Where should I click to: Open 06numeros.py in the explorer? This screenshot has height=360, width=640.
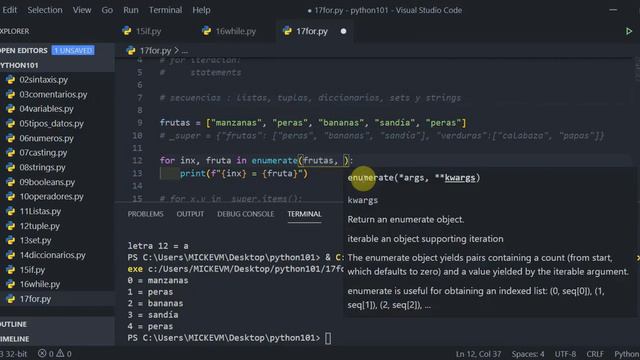pos(47,138)
